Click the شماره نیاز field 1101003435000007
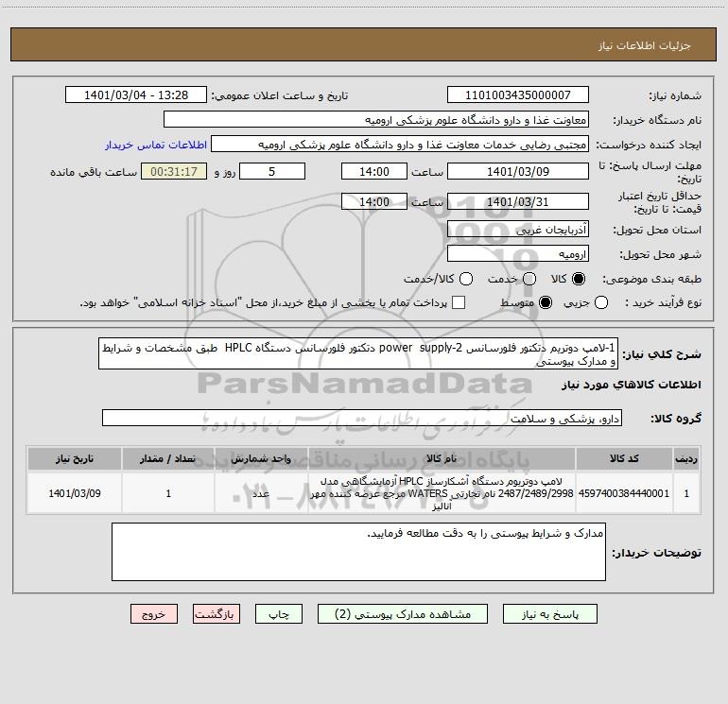 (518, 95)
